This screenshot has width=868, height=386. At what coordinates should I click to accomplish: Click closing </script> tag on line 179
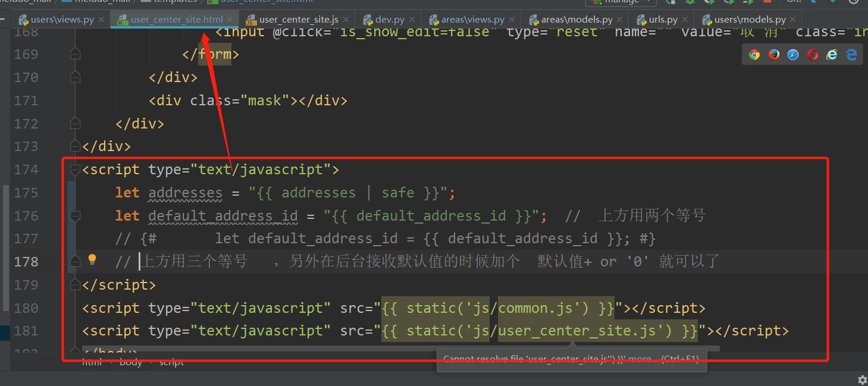[x=119, y=285]
